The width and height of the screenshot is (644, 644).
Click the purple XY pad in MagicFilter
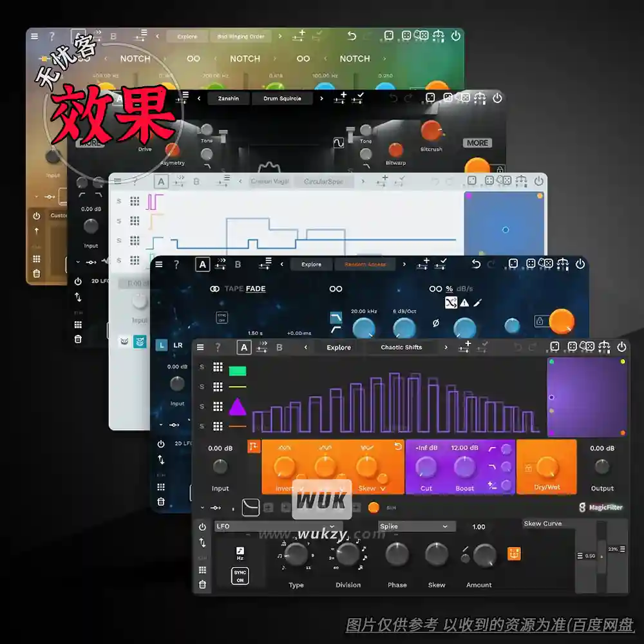click(x=587, y=397)
